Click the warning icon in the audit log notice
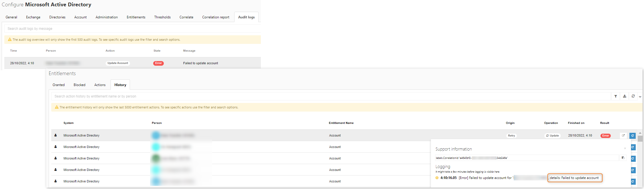Viewport: 644px width, 189px height. click(10, 40)
